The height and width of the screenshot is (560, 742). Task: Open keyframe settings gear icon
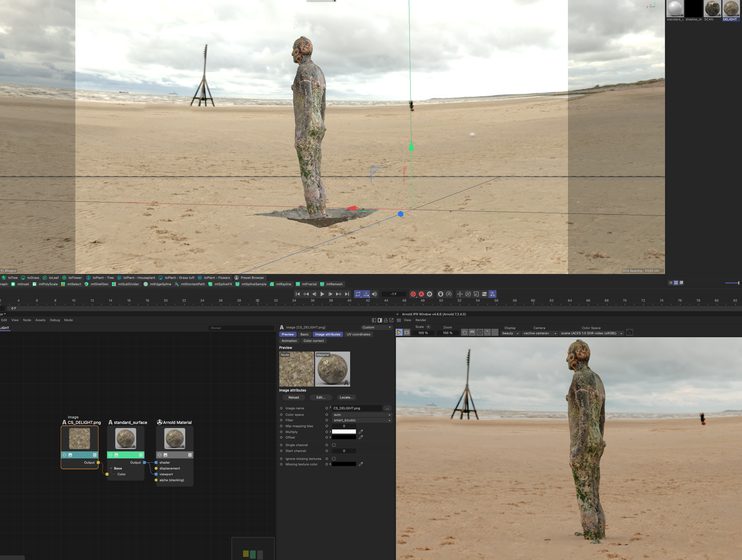point(429,294)
